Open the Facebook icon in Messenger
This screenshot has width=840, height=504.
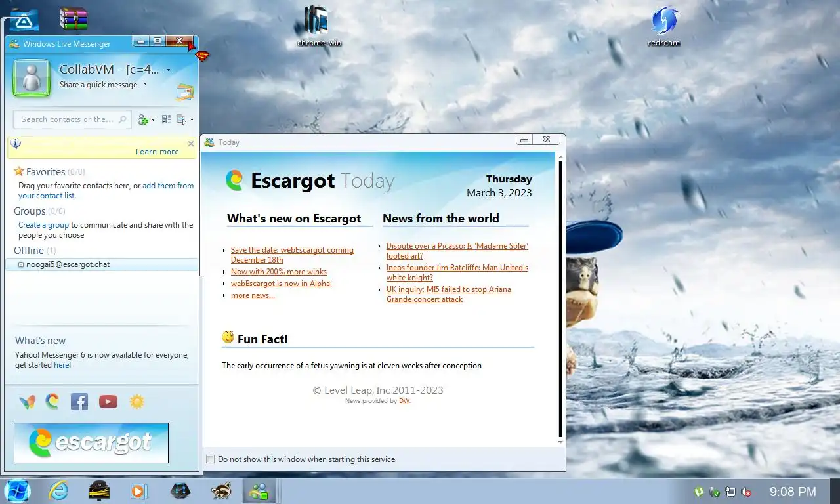(x=79, y=402)
